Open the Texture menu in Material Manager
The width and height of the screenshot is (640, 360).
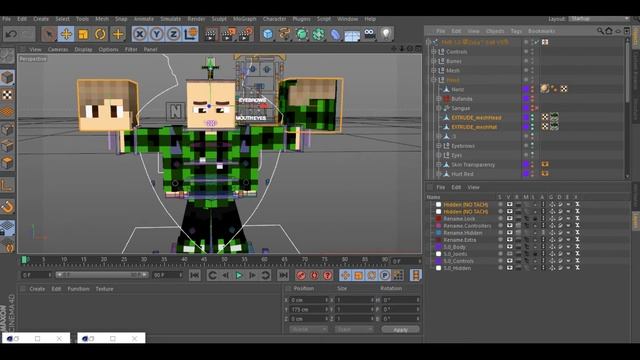pos(104,289)
